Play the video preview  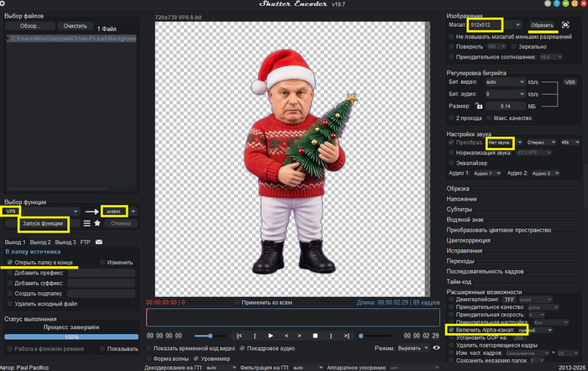click(270, 336)
